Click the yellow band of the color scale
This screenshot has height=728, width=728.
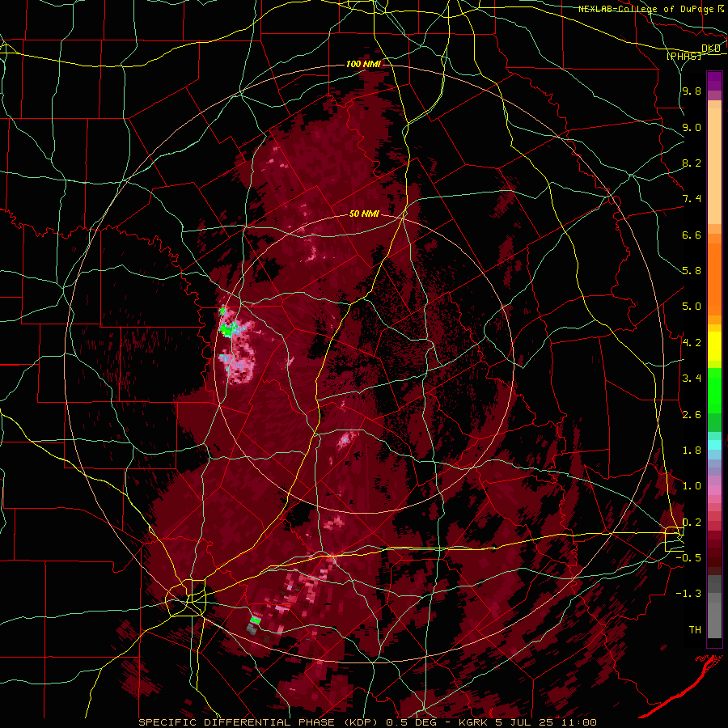(714, 346)
